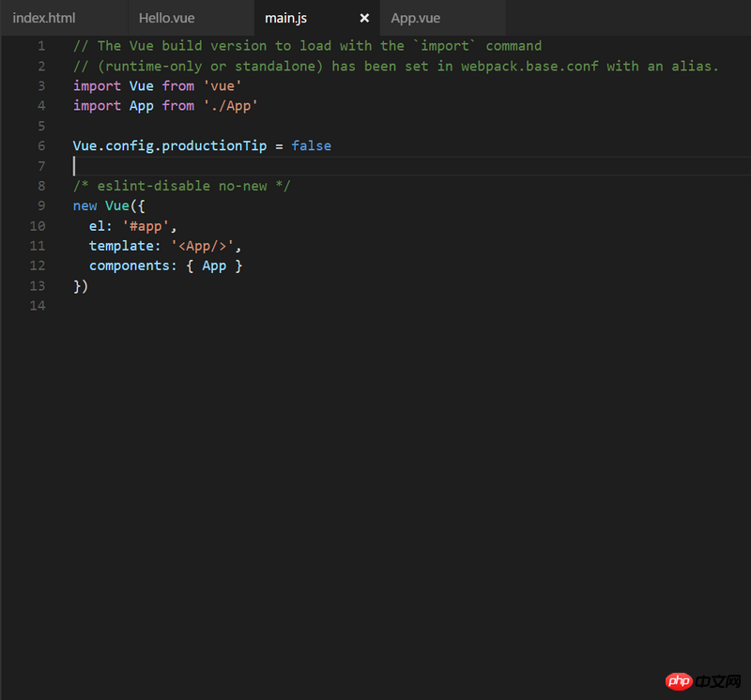Switch to the index.html tab
The height and width of the screenshot is (700, 751).
(44, 18)
